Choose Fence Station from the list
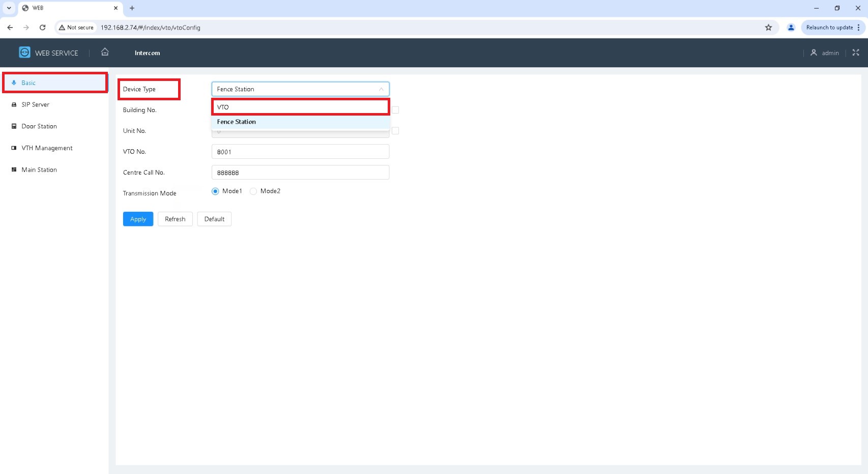The width and height of the screenshot is (868, 474). point(300,122)
